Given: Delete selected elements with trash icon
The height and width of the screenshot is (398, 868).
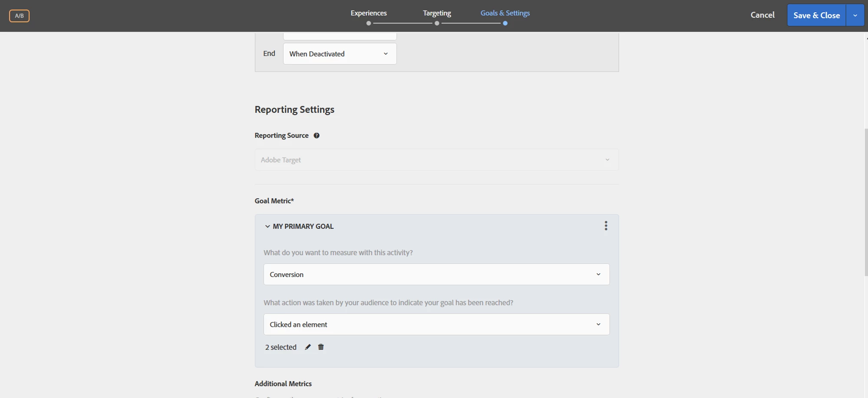Looking at the screenshot, I should click(321, 347).
